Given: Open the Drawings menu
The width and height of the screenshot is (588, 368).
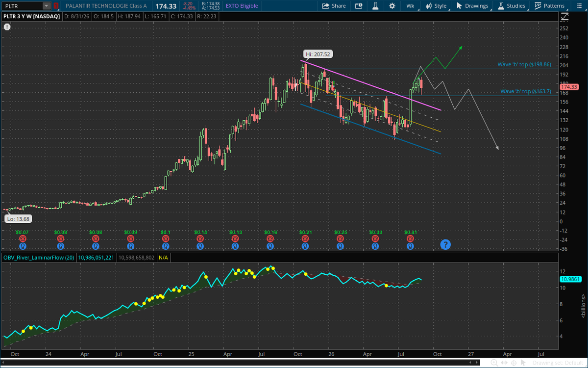Looking at the screenshot, I should [x=472, y=6].
